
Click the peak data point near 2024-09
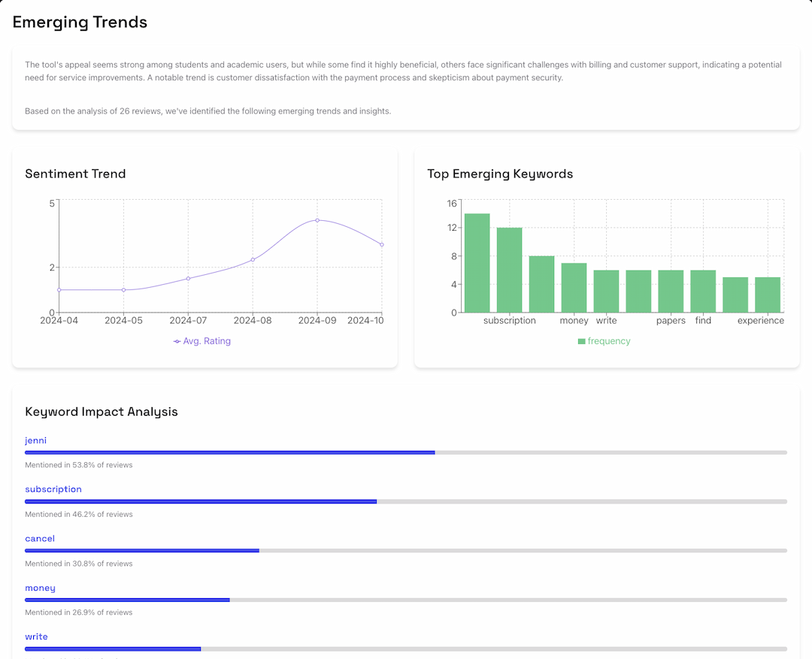[317, 221]
